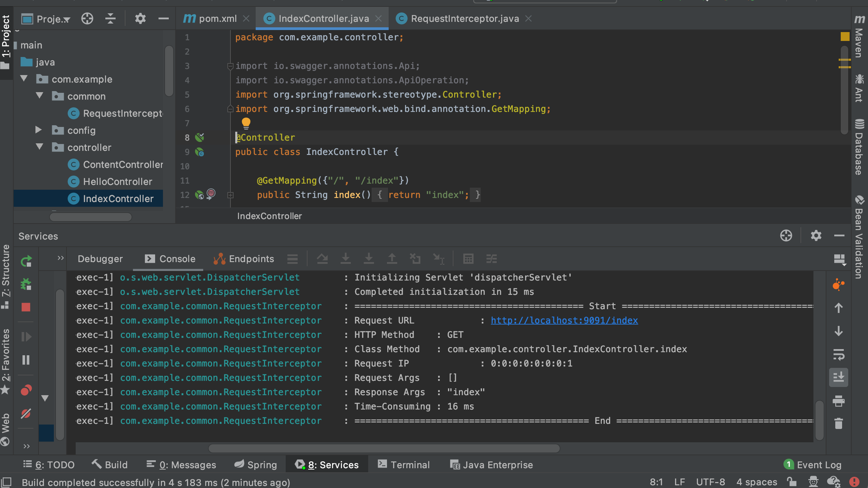Rerun the application in Services

click(26, 261)
